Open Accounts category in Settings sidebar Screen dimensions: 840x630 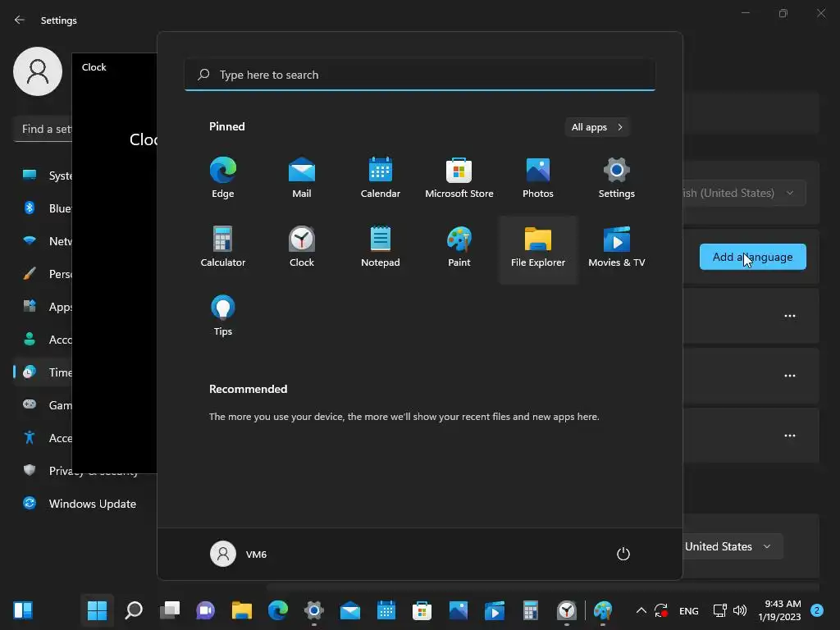click(43, 340)
